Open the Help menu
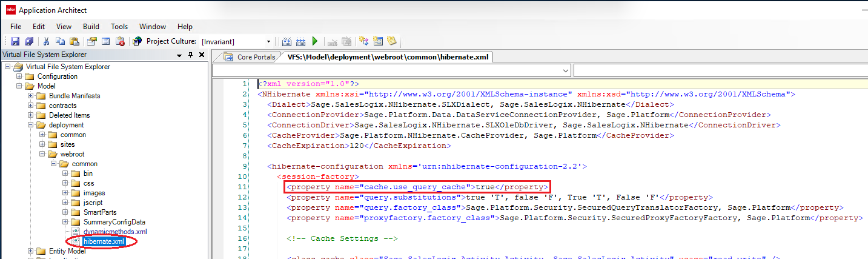 point(185,27)
